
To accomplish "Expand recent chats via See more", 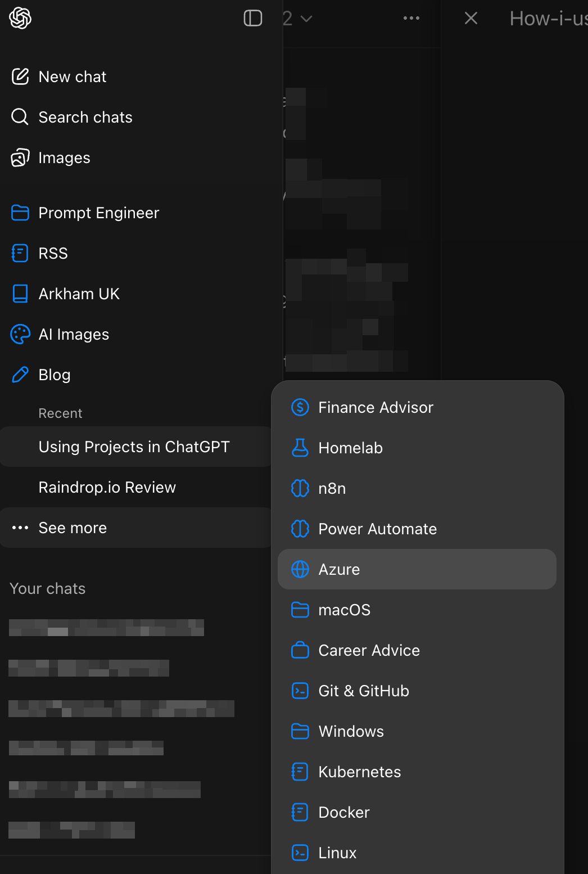I will (x=72, y=528).
